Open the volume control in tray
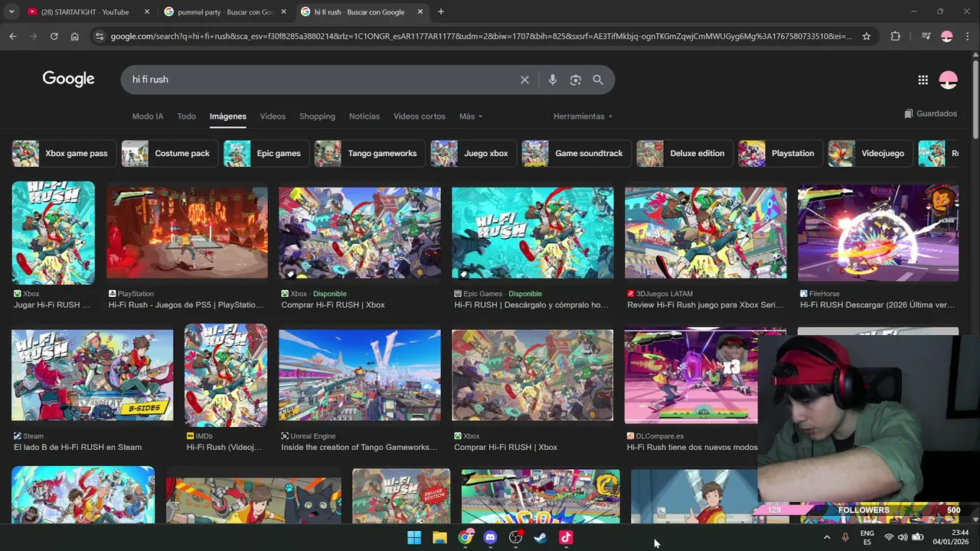 tap(903, 537)
